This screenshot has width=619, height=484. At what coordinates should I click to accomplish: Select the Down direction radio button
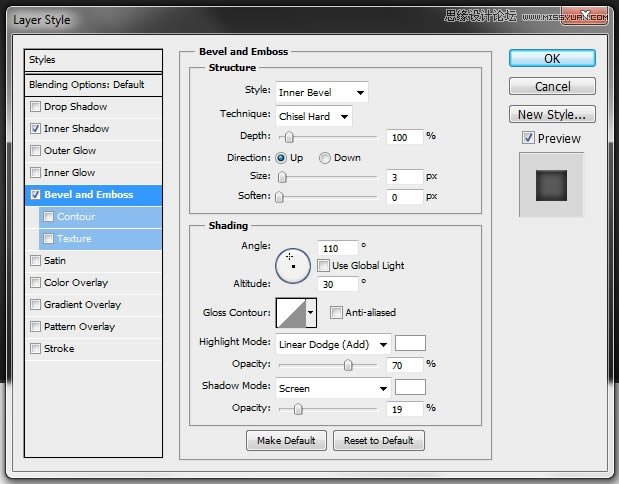coord(325,158)
